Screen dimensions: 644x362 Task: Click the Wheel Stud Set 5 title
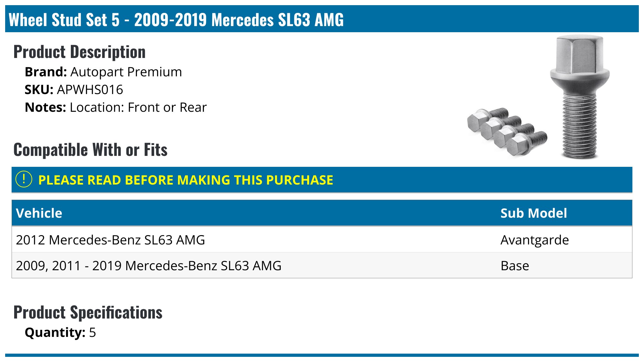click(x=176, y=20)
